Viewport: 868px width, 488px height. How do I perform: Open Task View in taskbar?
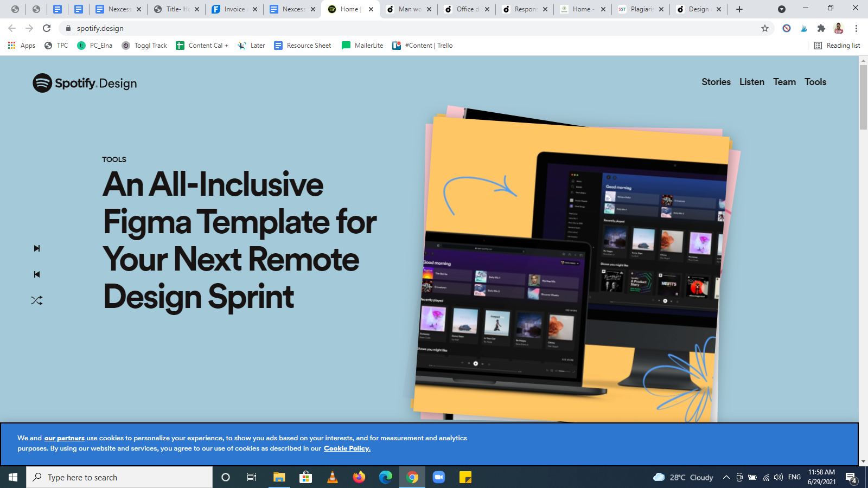click(x=252, y=477)
